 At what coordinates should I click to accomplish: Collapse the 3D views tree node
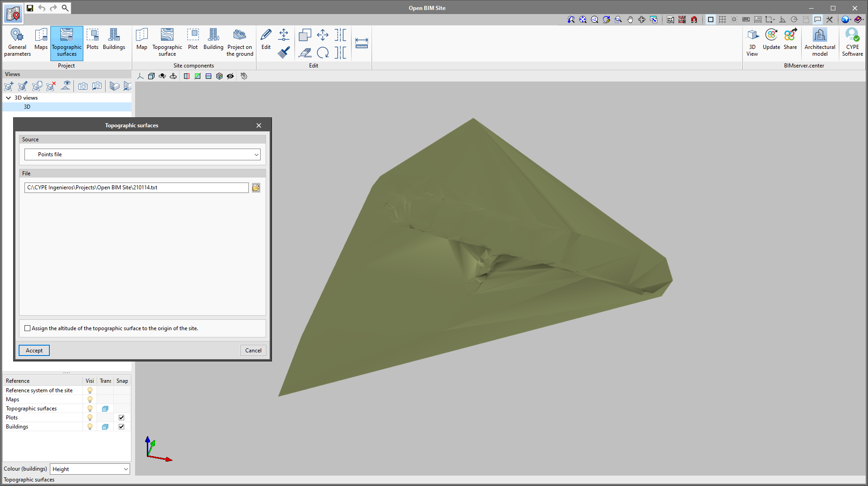(8, 98)
